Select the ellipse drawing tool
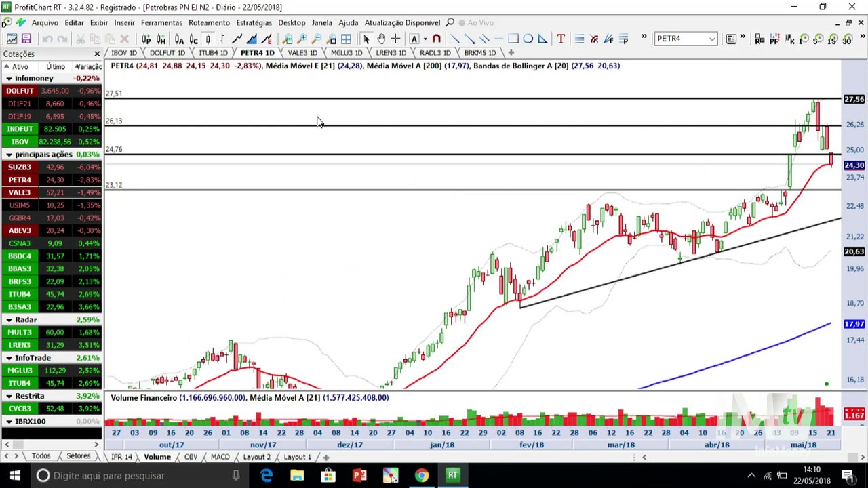The width and height of the screenshot is (868, 488). [528, 39]
